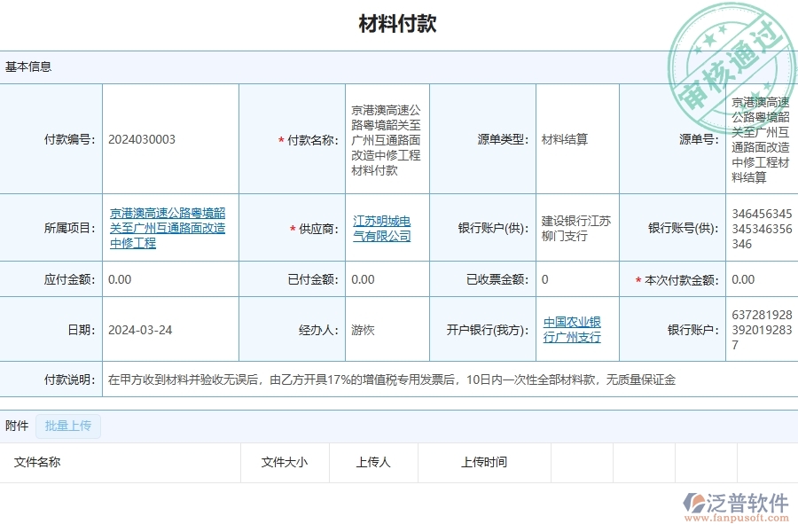Image resolution: width=798 pixels, height=532 pixels.
Task: Visit the www.fanpusoft.com website link
Action: click(x=736, y=516)
